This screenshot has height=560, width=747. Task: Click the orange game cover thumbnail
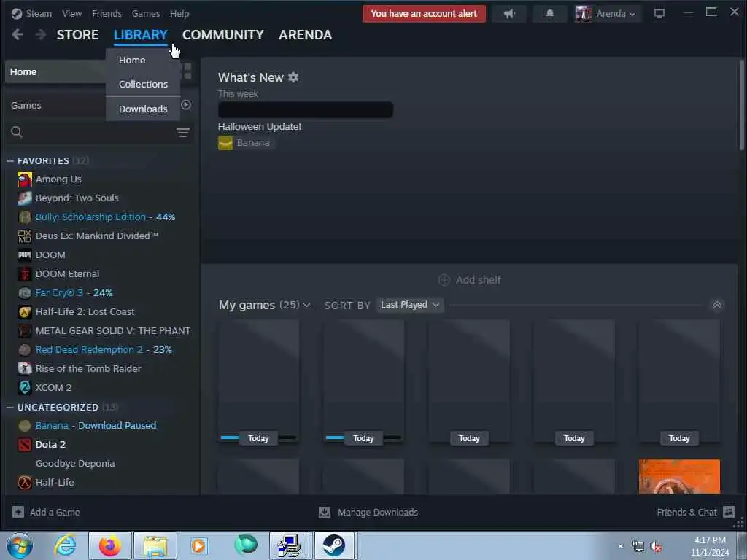coord(679,476)
